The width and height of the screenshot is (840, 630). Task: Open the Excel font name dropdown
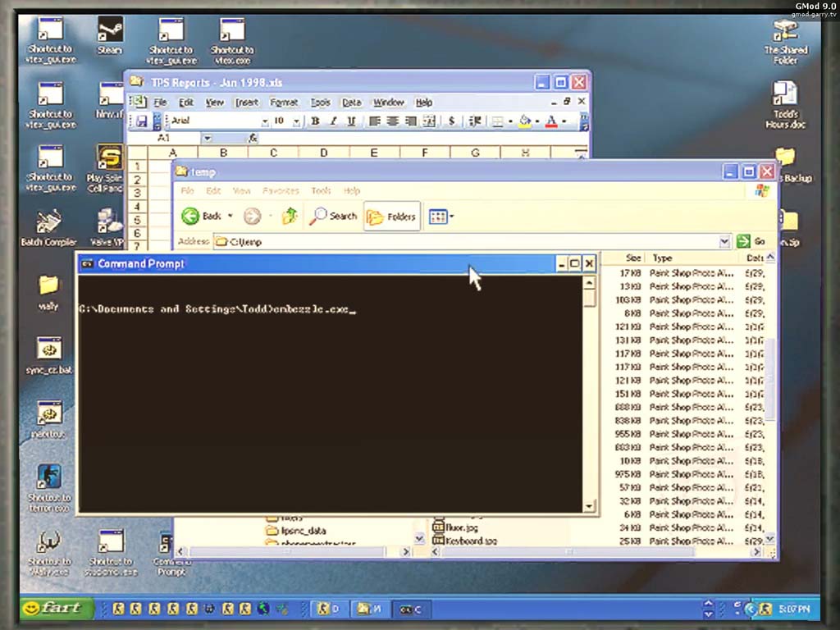point(265,122)
